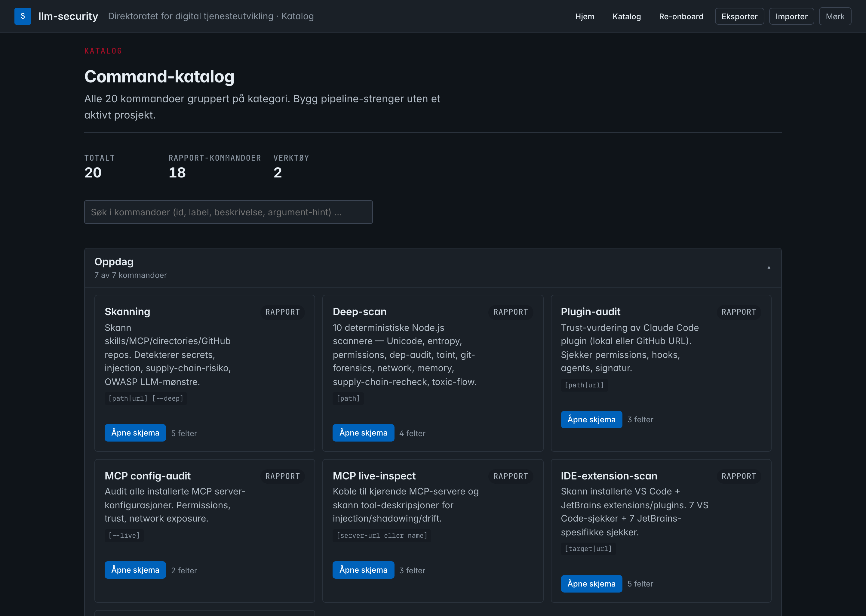
Task: Click '7 av 7 kommandoer' count text
Action: pyautogui.click(x=131, y=276)
